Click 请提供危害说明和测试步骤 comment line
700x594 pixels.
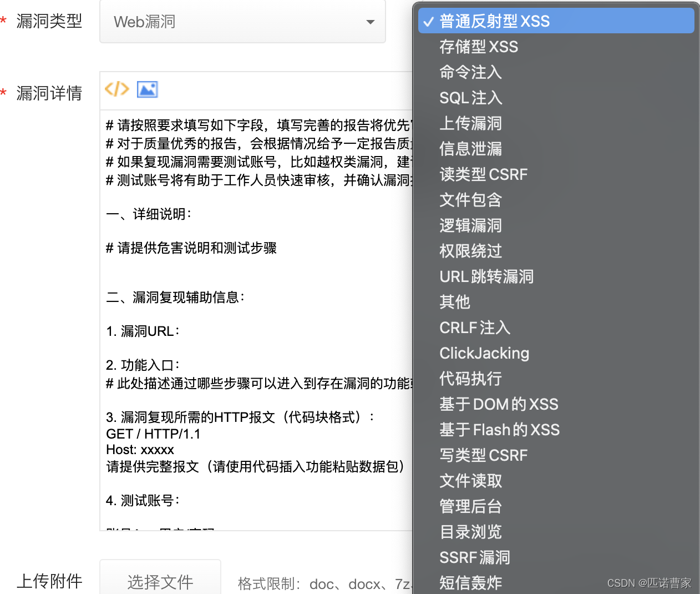191,248
